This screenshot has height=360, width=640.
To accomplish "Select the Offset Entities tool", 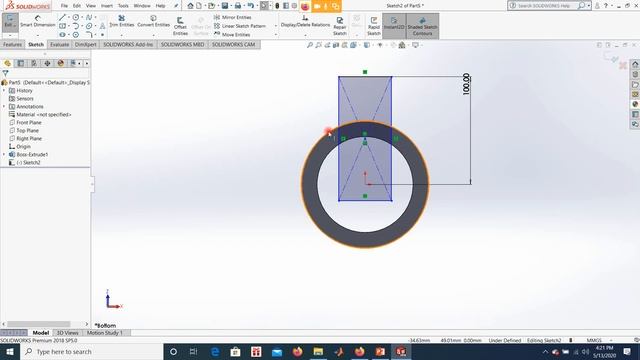I will pos(180,26).
